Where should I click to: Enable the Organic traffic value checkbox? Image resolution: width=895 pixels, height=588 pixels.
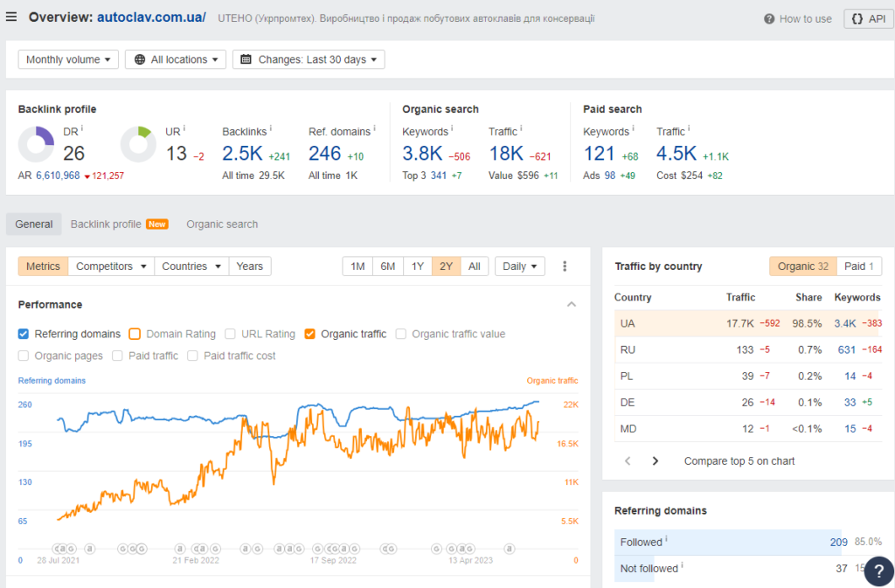[400, 334]
